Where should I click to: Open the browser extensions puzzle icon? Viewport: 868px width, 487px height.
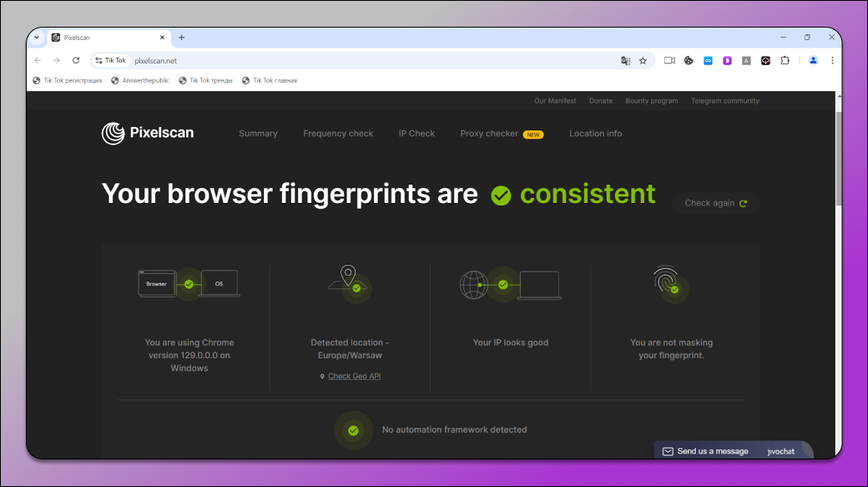coord(785,61)
